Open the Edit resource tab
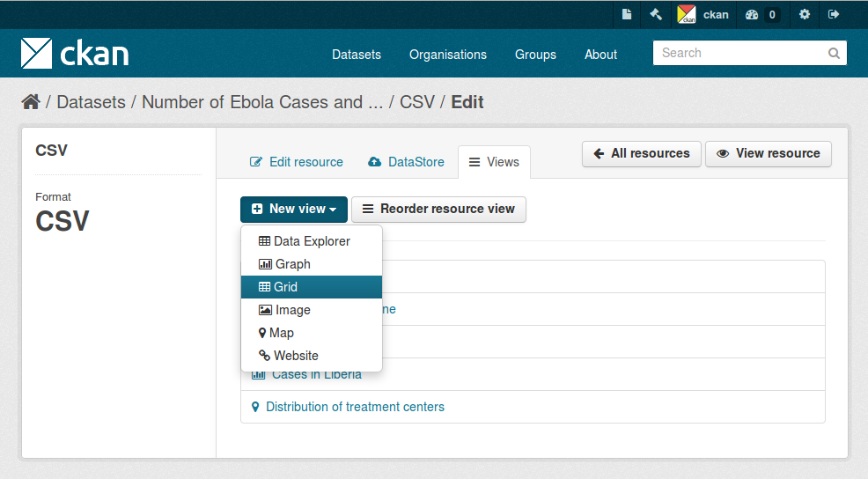This screenshot has height=479, width=868. click(297, 162)
